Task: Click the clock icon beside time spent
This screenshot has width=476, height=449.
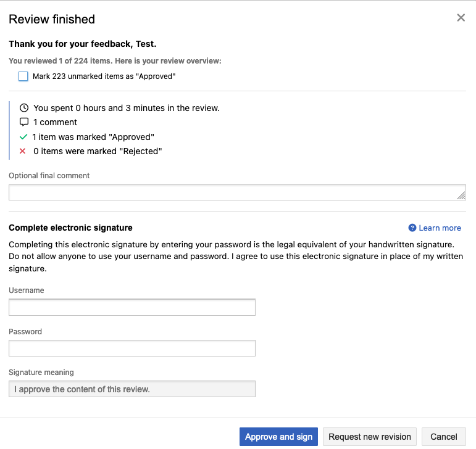Action: point(24,108)
